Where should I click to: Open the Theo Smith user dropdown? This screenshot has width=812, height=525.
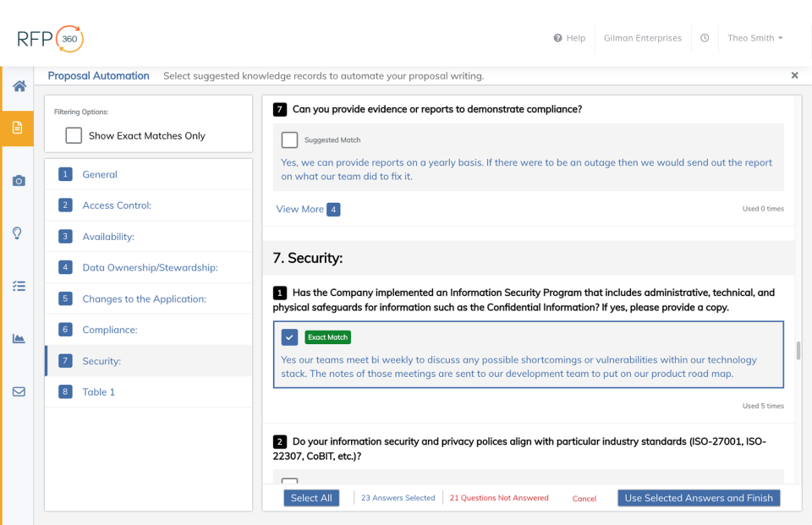click(x=754, y=38)
